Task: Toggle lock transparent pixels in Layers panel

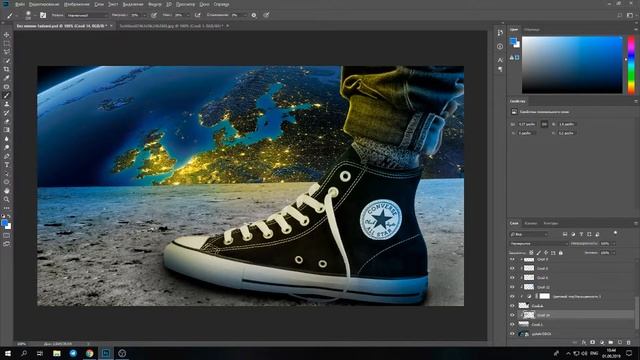Action: (x=531, y=253)
